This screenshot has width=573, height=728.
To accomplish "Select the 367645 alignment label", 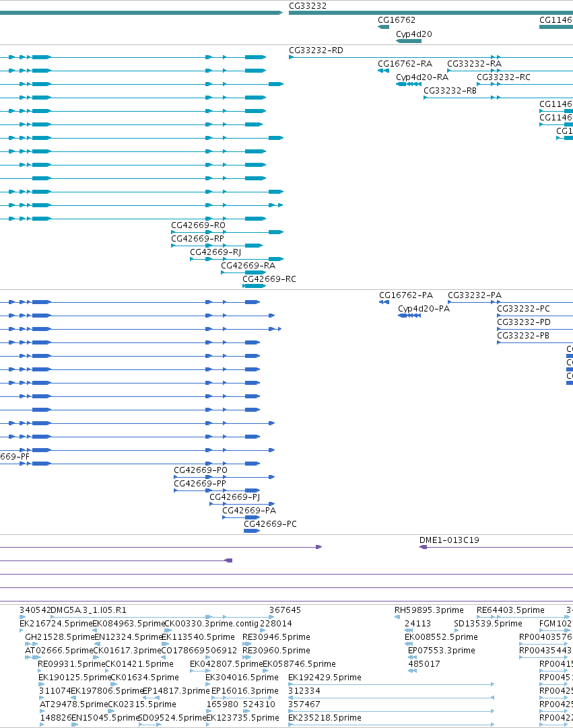I will point(285,610).
